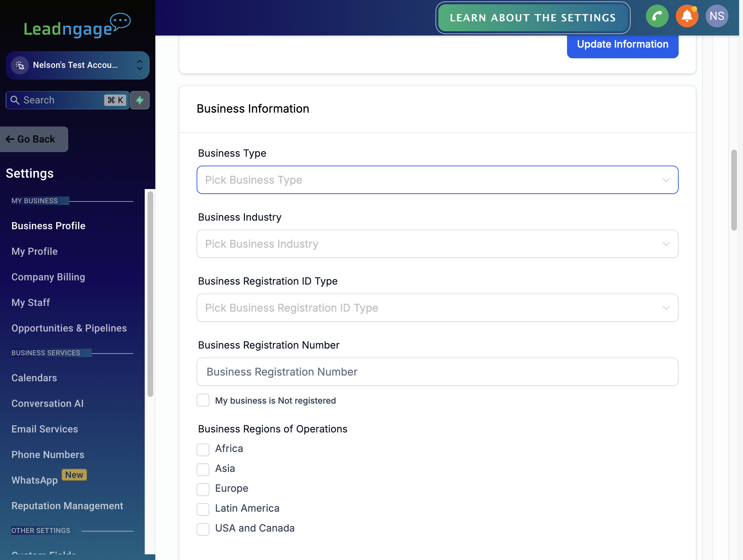This screenshot has width=743, height=560.
Task: Tick the USA and Canada checkbox
Action: [x=203, y=529]
